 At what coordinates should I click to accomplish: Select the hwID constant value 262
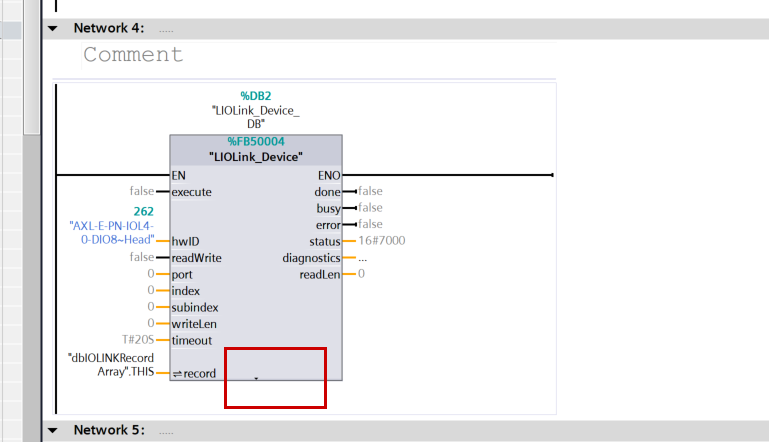(x=143, y=212)
